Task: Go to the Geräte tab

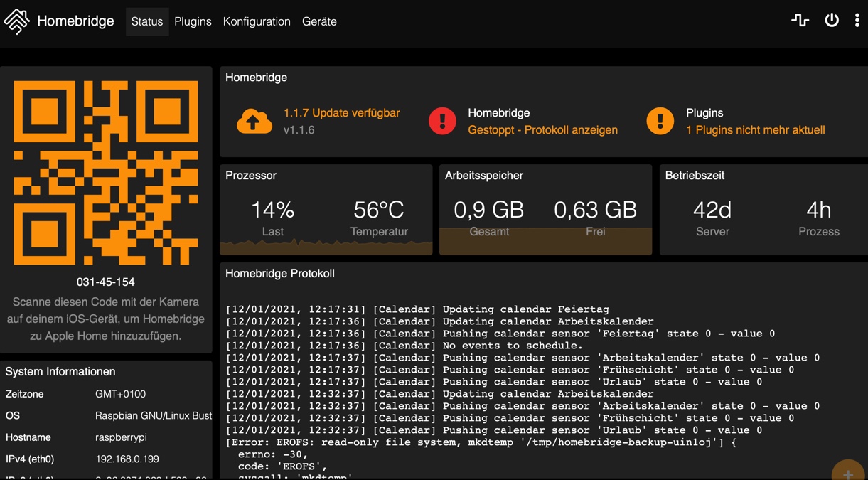Action: click(319, 21)
